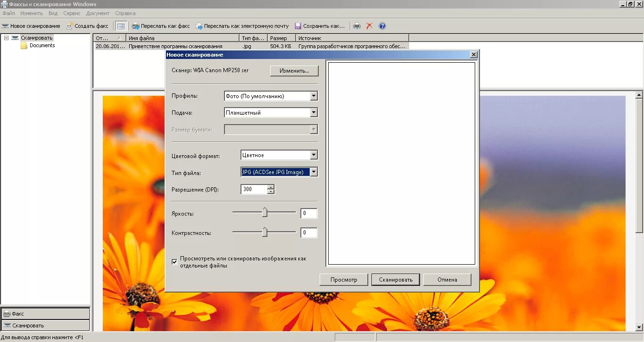Switch to 'Факс' in bottom-left pane

click(45, 314)
